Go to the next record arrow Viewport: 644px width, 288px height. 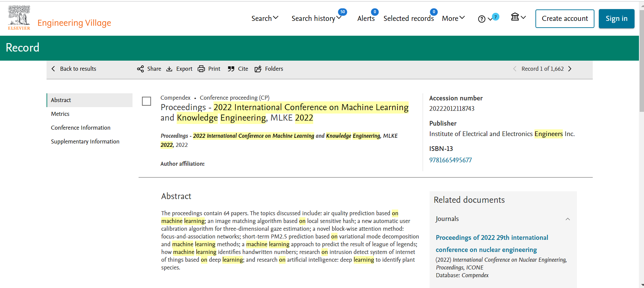[570, 69]
